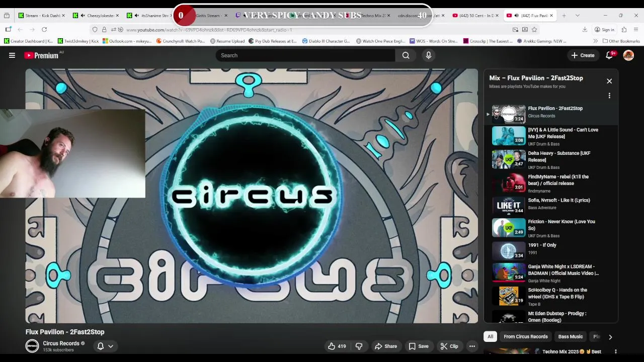Open Crunchyroll Watch Po... bookmark
The height and width of the screenshot is (362, 644).
point(181,41)
